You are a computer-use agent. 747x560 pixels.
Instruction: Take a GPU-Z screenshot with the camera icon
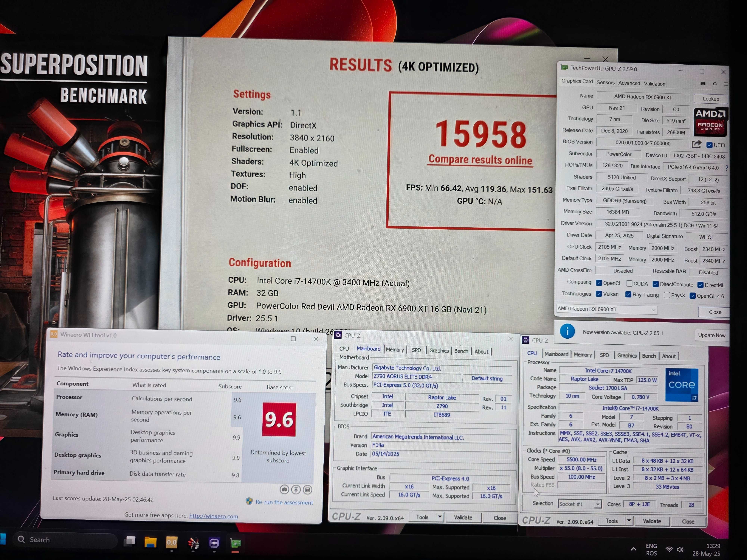(703, 83)
